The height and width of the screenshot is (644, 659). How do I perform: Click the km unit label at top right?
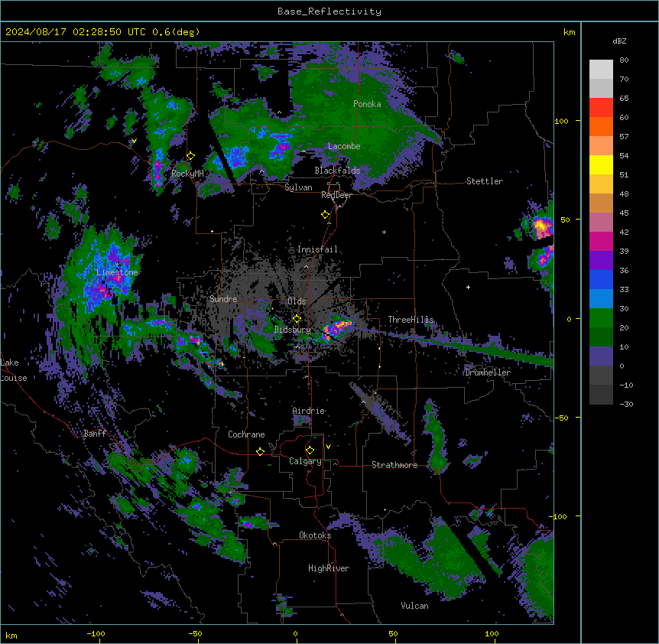pyautogui.click(x=569, y=32)
